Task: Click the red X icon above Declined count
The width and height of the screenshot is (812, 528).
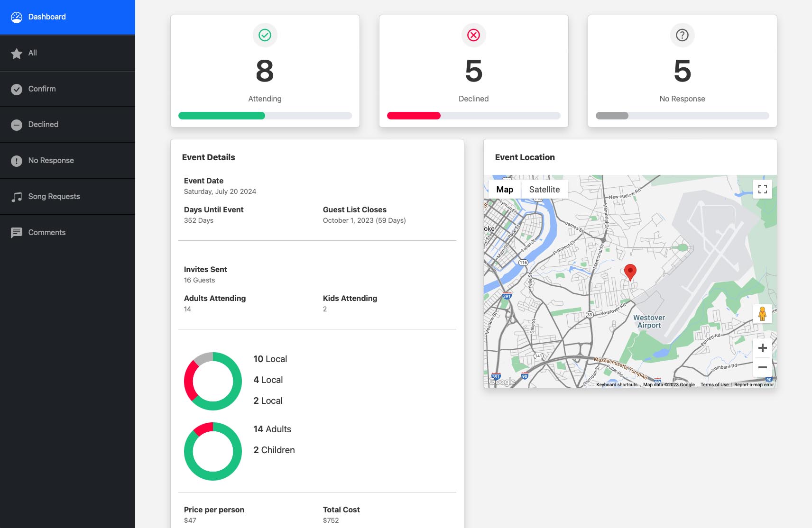Action: coord(473,35)
